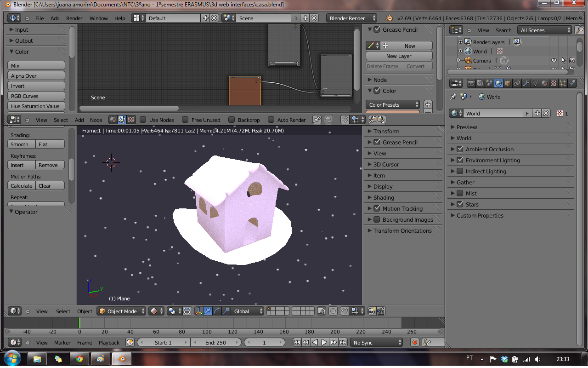The width and height of the screenshot is (588, 368).
Task: Click Chrome icon in Windows taskbar
Action: coord(79,359)
